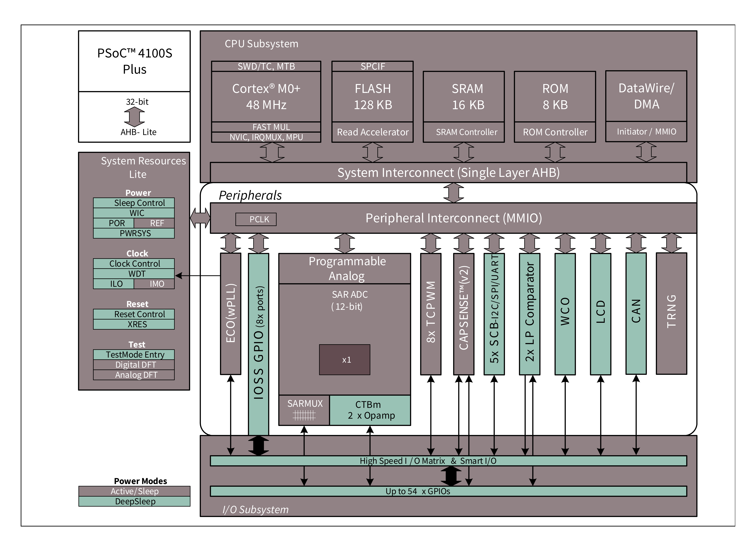
Task: Select the PWRSYS cell
Action: click(134, 233)
